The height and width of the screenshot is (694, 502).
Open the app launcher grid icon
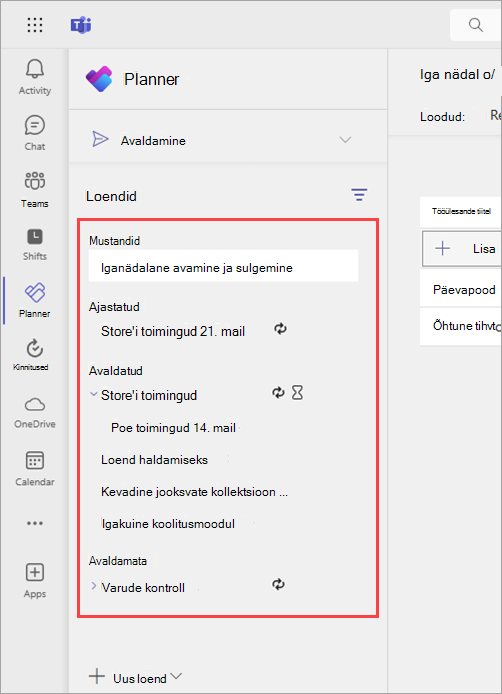(35, 25)
